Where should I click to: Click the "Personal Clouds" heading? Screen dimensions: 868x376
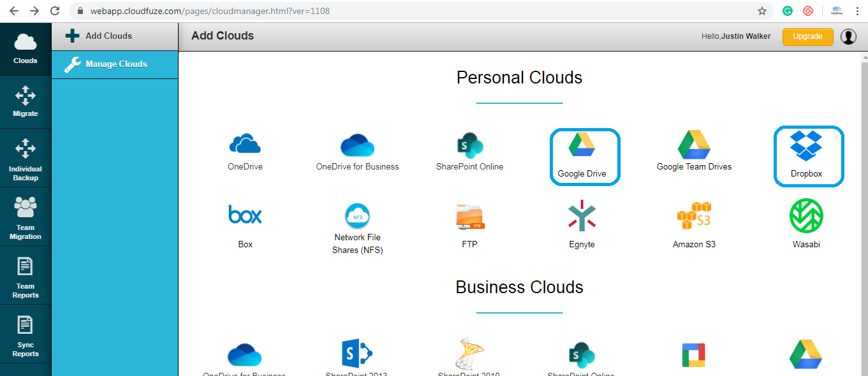(x=519, y=78)
